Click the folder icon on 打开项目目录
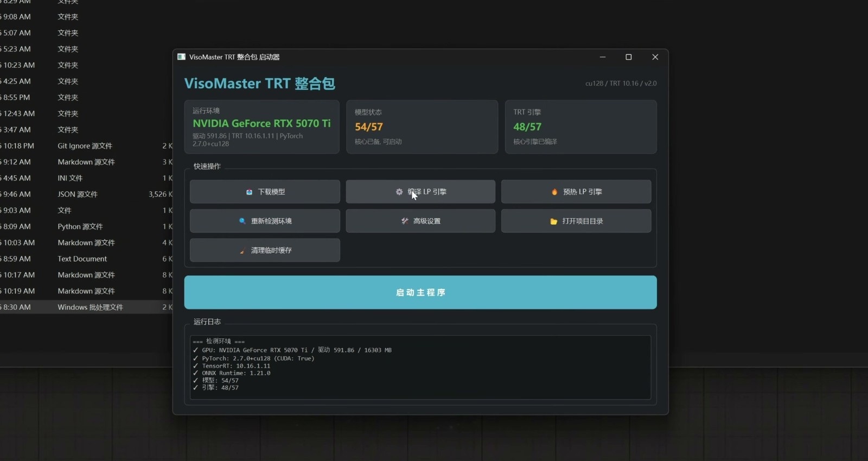Viewport: 868px width, 461px height. pos(554,221)
